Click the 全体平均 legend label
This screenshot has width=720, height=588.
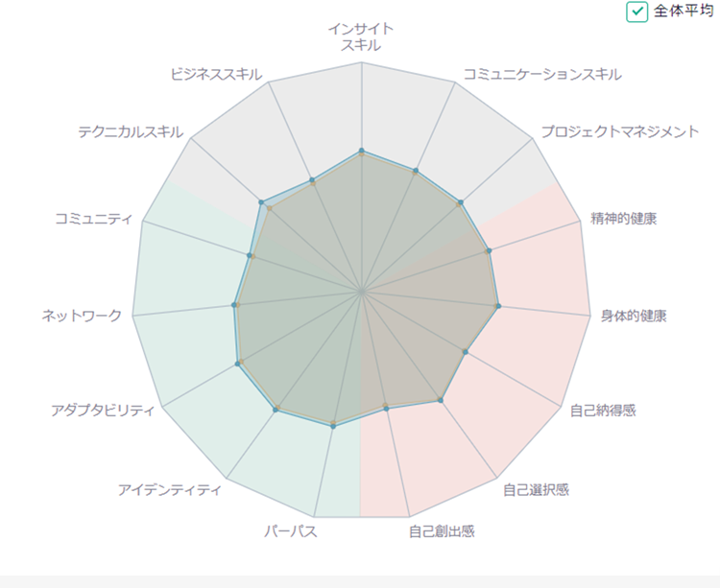[683, 11]
